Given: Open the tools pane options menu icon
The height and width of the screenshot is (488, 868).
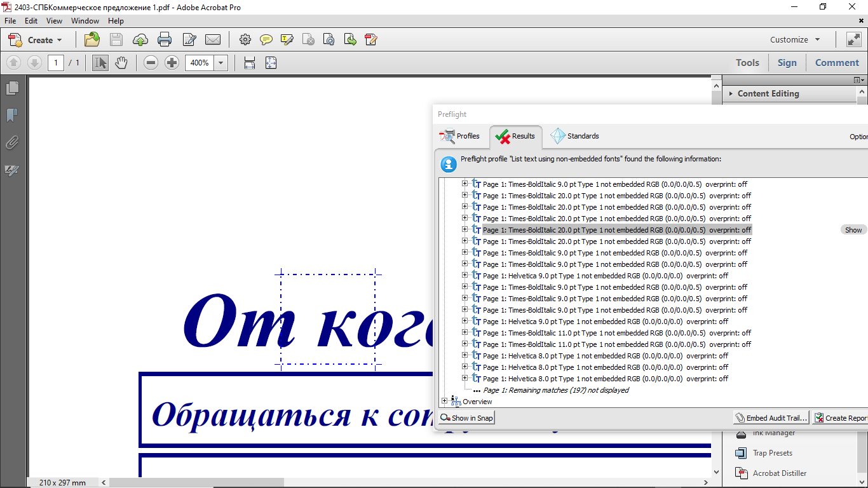Looking at the screenshot, I should (x=859, y=80).
